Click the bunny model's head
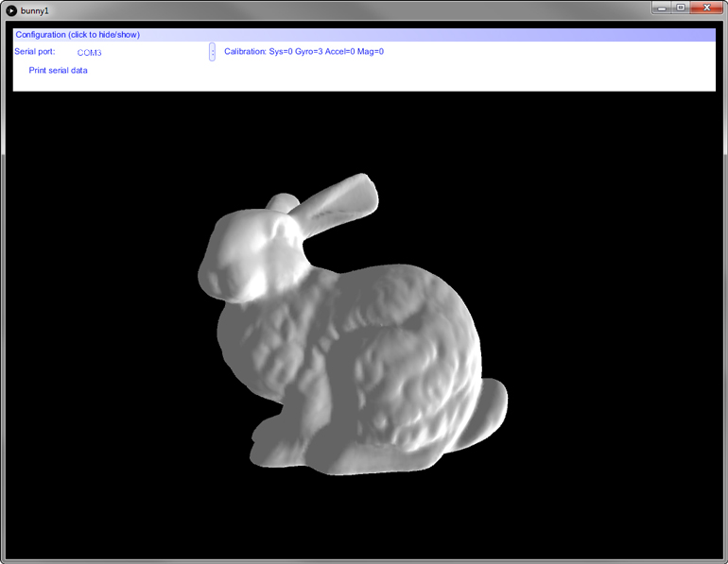 (248, 253)
